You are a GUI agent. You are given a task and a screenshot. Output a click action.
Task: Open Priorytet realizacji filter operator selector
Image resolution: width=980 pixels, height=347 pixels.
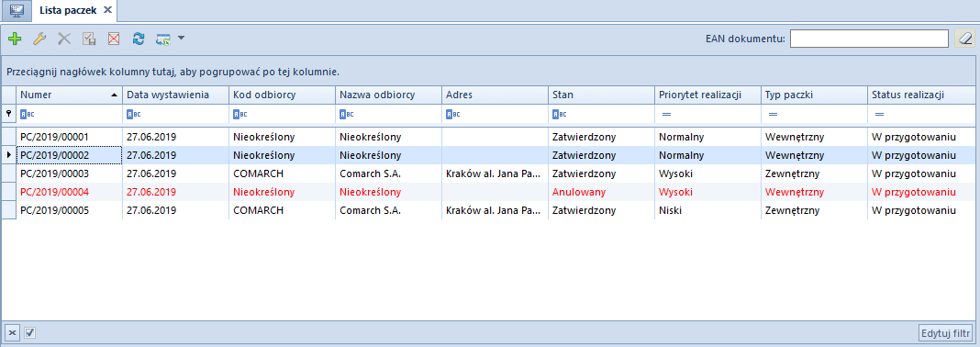[x=666, y=115]
